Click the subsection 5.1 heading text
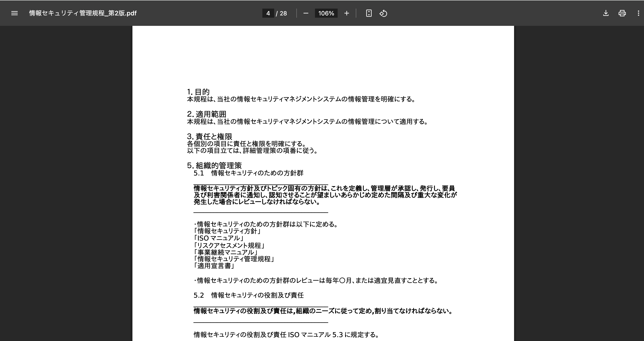Viewport: 644px width, 341px height. [248, 173]
